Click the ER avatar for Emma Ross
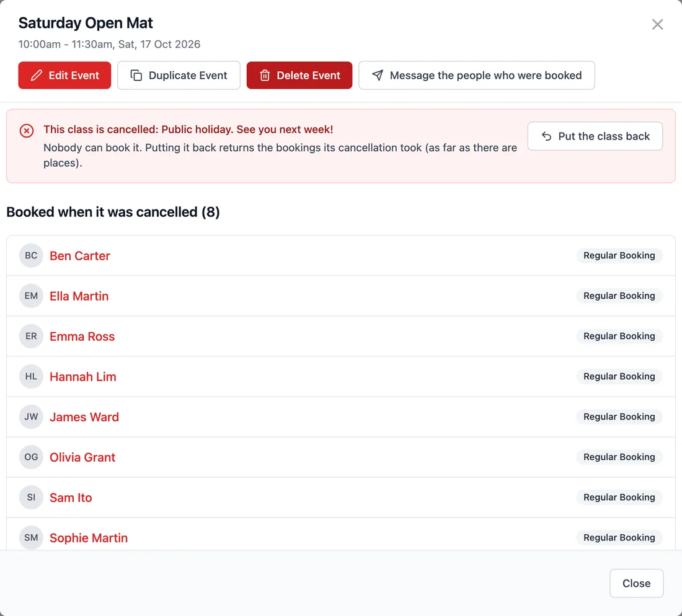682x616 pixels. 31,336
